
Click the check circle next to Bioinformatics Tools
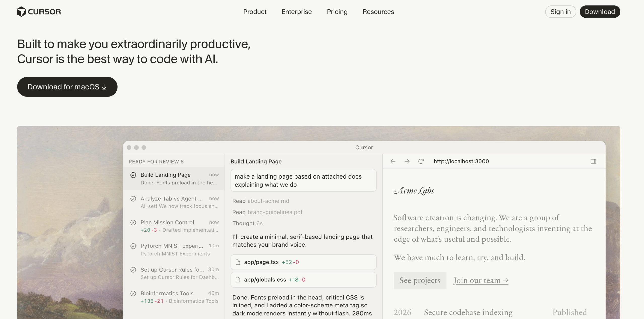click(133, 293)
